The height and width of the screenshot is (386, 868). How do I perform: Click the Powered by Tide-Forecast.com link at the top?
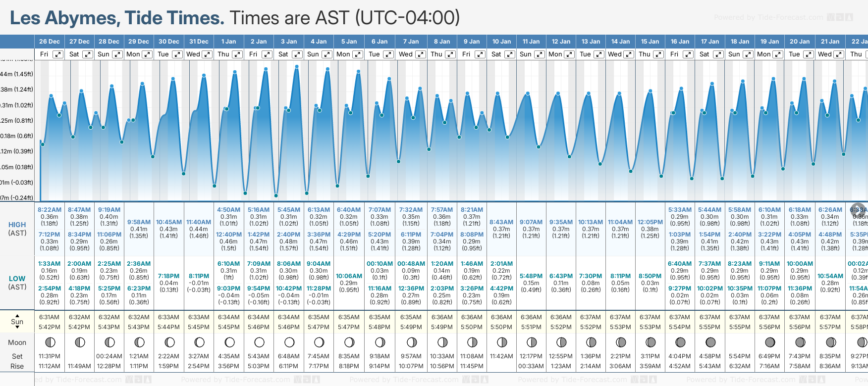pos(768,17)
